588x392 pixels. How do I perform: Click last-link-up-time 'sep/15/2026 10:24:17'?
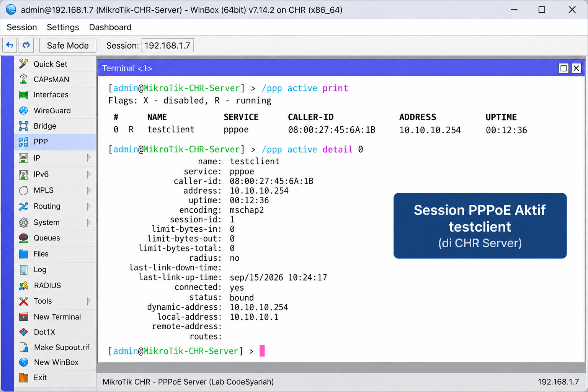pyautogui.click(x=278, y=278)
